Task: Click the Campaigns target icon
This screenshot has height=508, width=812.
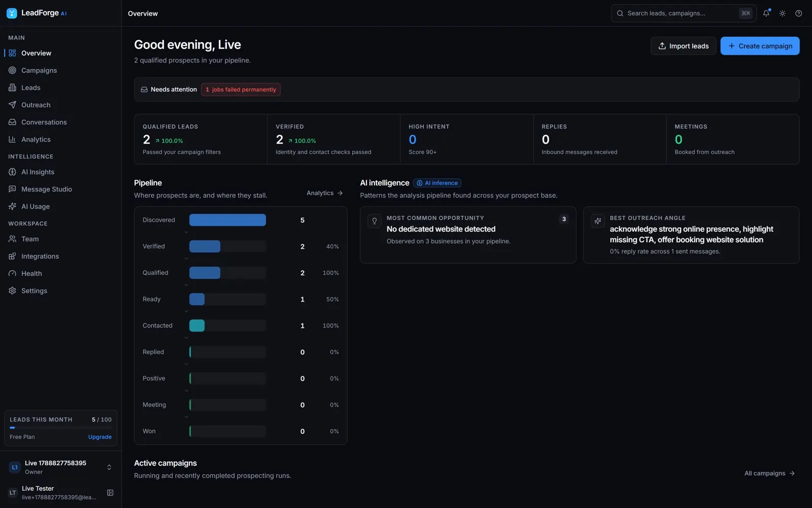Action: (x=12, y=70)
